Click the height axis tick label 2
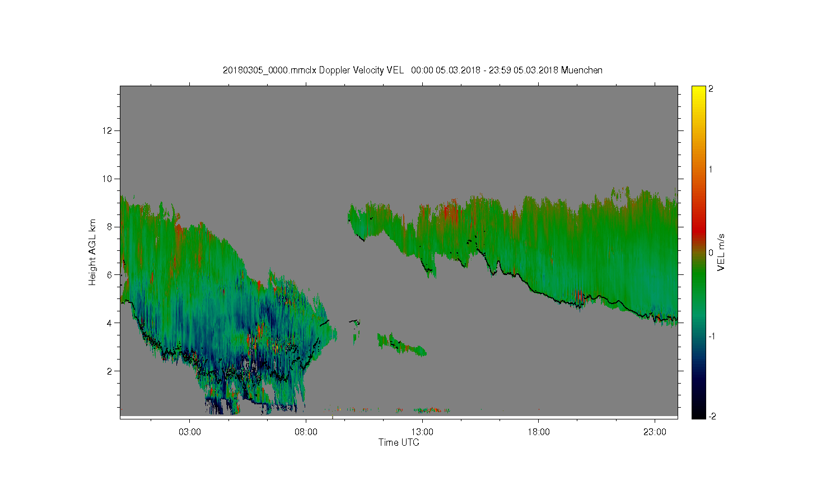 click(x=110, y=371)
